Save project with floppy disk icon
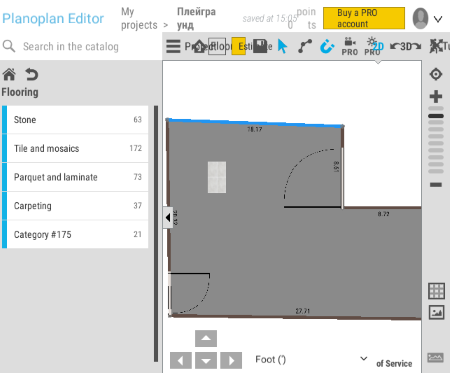Screen dimensions: 450x373 click(x=260, y=46)
